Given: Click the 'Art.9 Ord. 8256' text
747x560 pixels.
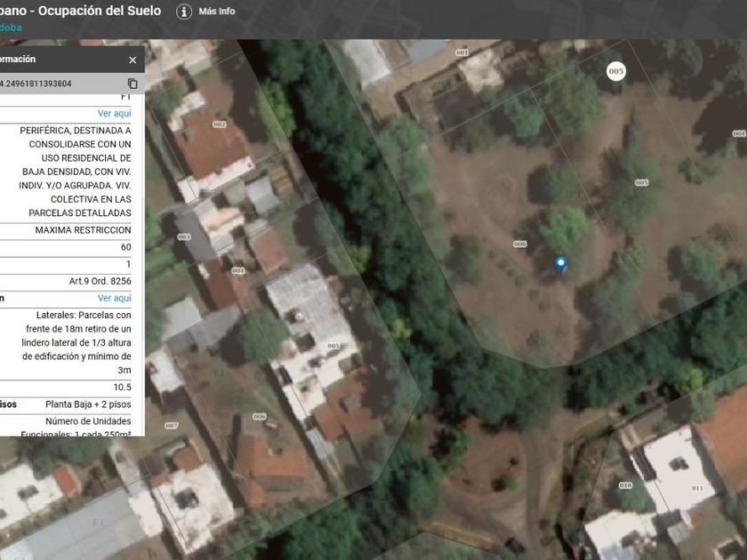Looking at the screenshot, I should [100, 281].
